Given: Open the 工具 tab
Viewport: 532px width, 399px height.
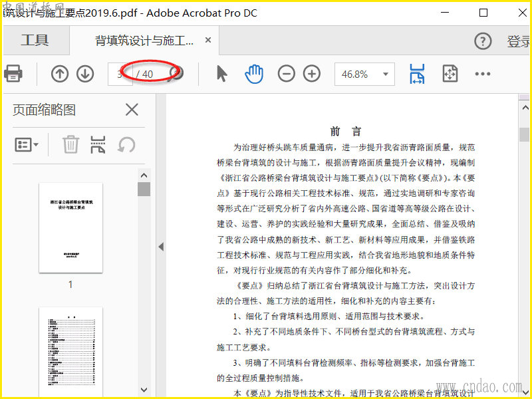Looking at the screenshot, I should (35, 41).
